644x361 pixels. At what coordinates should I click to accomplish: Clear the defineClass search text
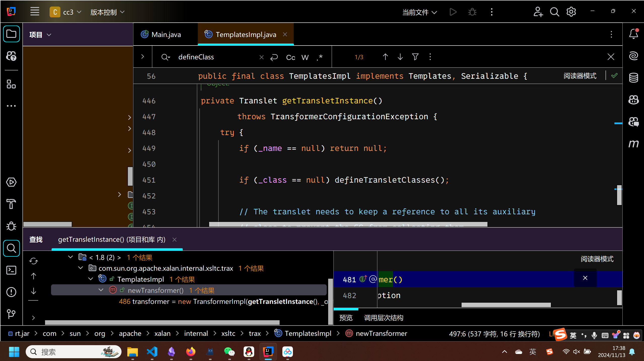(x=261, y=57)
